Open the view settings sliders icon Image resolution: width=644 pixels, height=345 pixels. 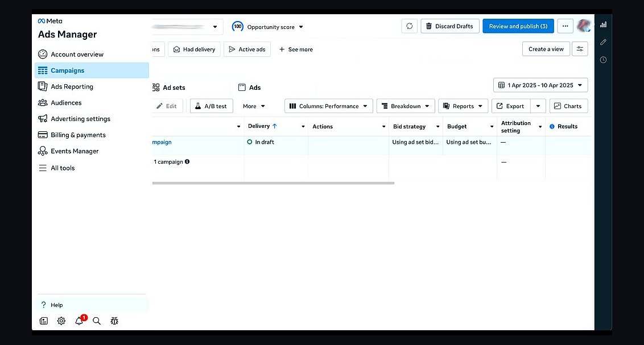[x=580, y=49]
